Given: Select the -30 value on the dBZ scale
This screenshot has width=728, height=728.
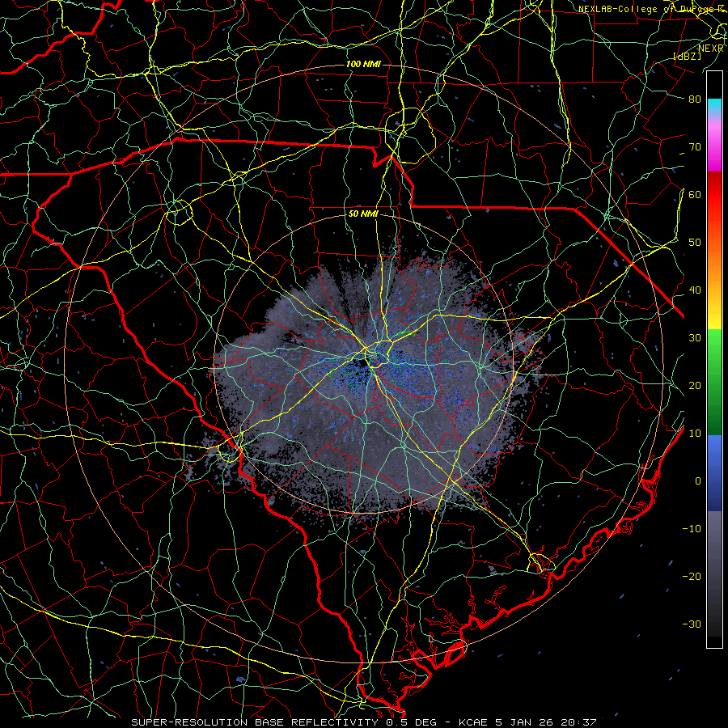Looking at the screenshot, I should (692, 624).
